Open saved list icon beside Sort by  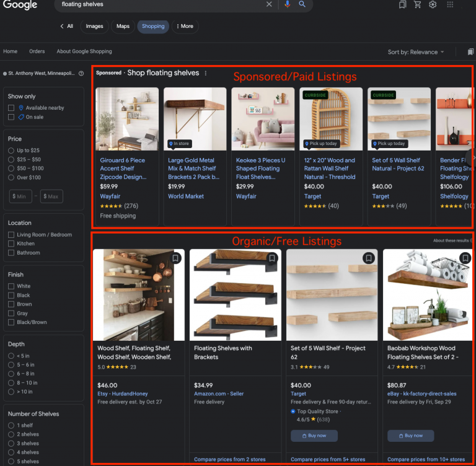[470, 52]
